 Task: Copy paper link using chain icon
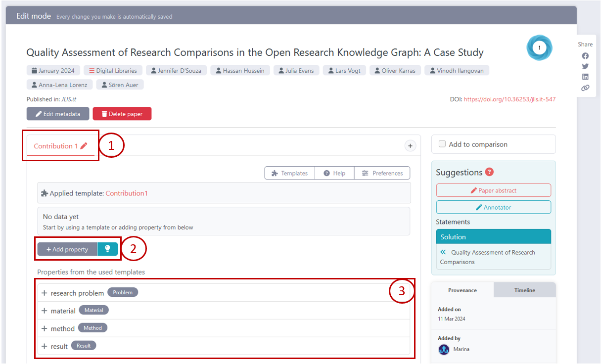[585, 88]
